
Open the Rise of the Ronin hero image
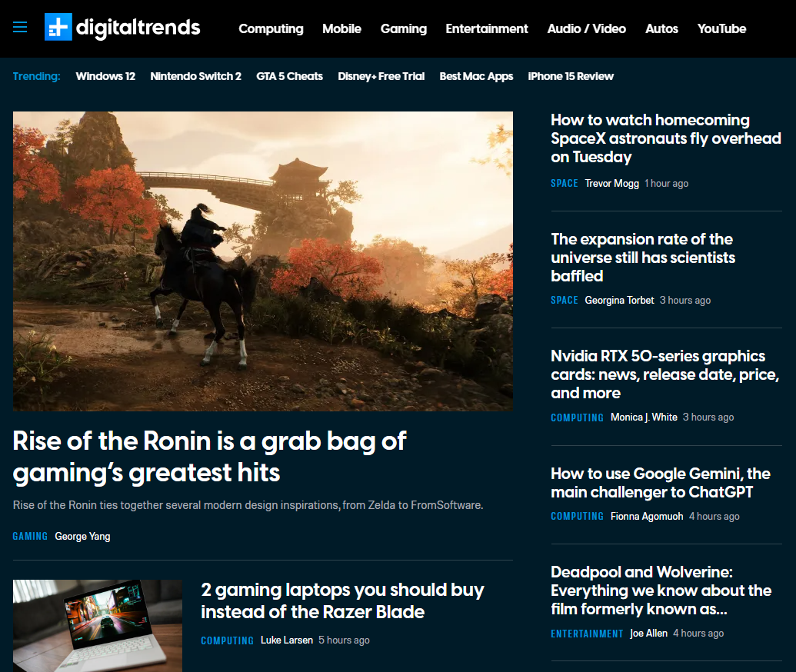point(263,261)
